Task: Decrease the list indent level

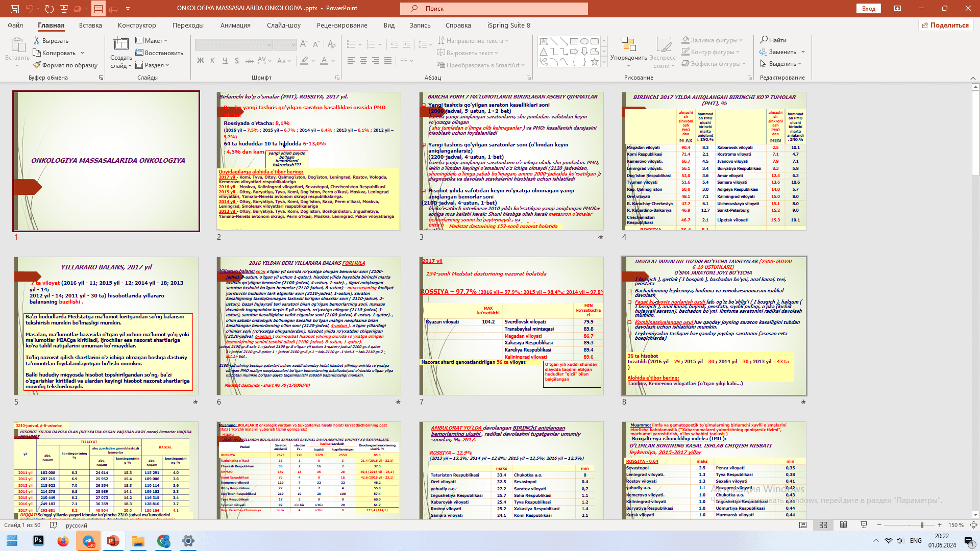Action: (x=395, y=44)
